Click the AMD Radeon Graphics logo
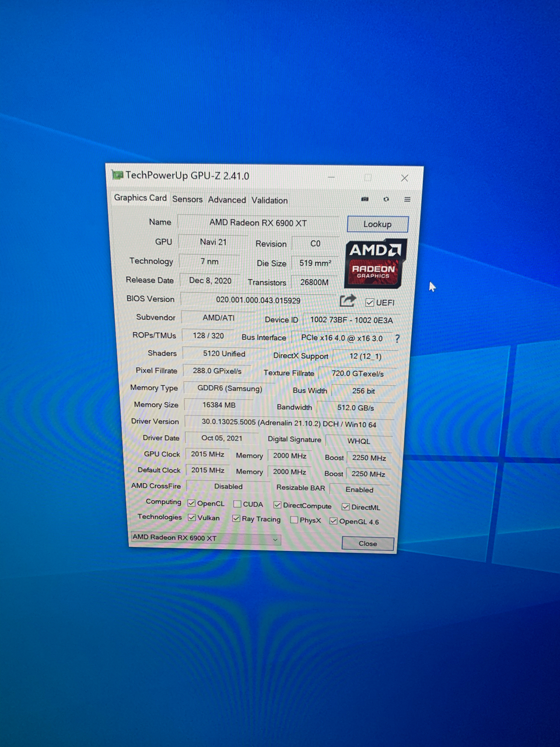This screenshot has height=747, width=560. (x=374, y=263)
